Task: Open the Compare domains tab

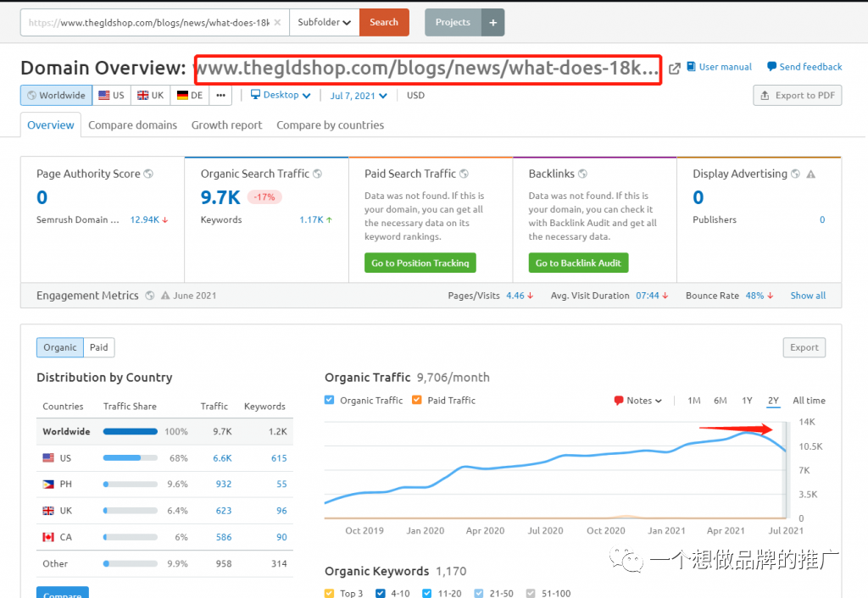Action: click(x=133, y=125)
